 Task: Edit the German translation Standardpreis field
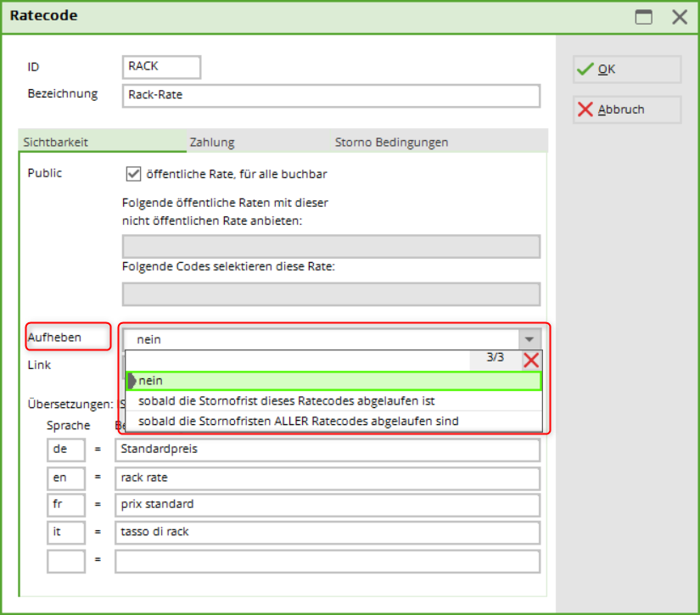click(327, 450)
